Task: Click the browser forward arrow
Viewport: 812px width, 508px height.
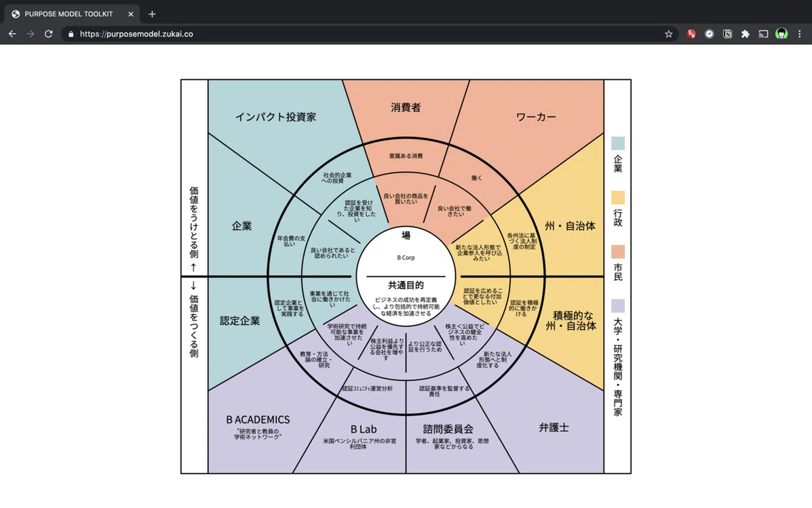Action: click(30, 34)
